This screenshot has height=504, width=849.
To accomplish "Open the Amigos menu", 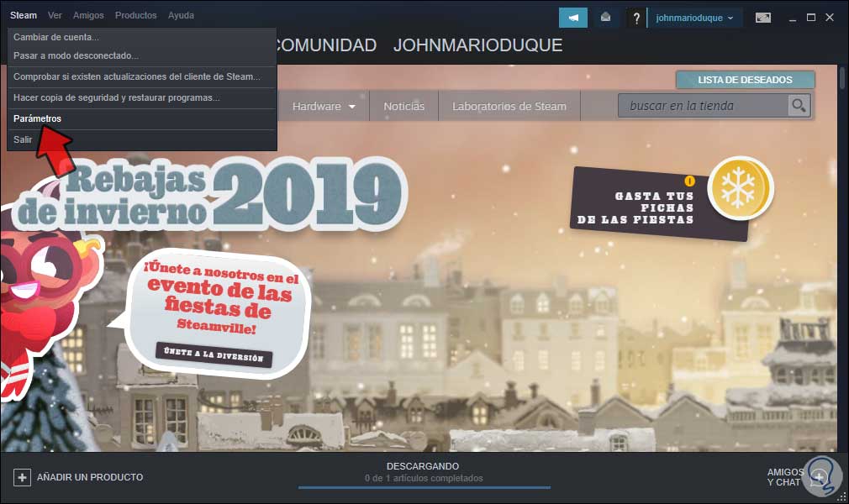I will pos(88,15).
